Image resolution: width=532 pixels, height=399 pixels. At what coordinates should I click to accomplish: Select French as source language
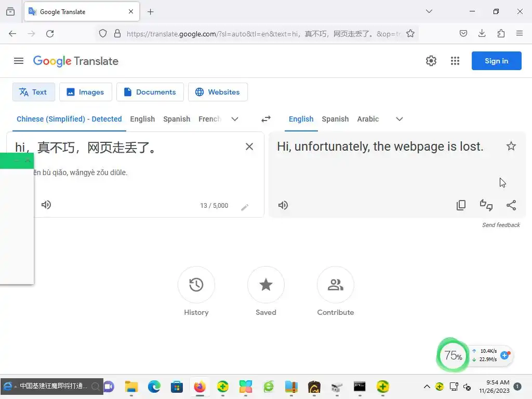pyautogui.click(x=210, y=119)
